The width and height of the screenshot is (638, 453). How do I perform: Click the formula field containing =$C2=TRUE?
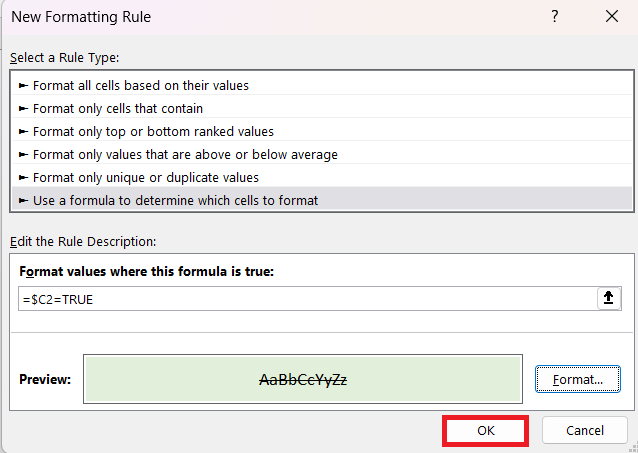click(308, 299)
